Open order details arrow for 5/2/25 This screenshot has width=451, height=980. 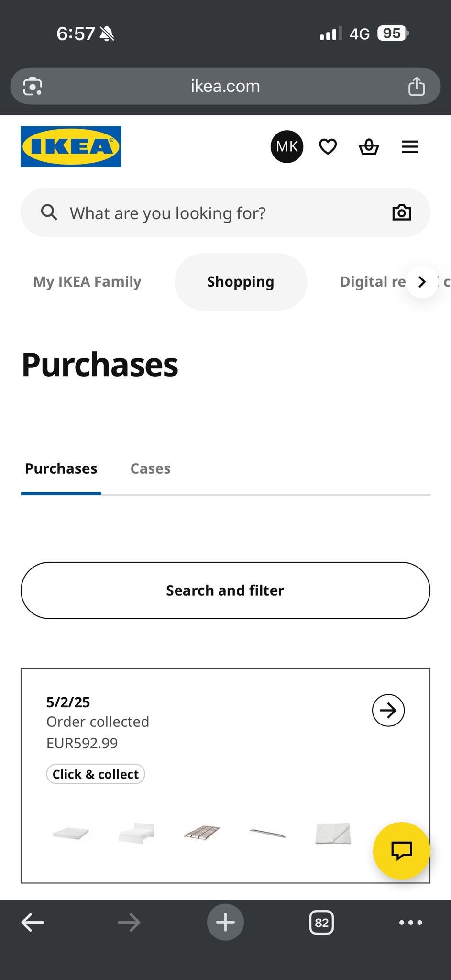(388, 710)
